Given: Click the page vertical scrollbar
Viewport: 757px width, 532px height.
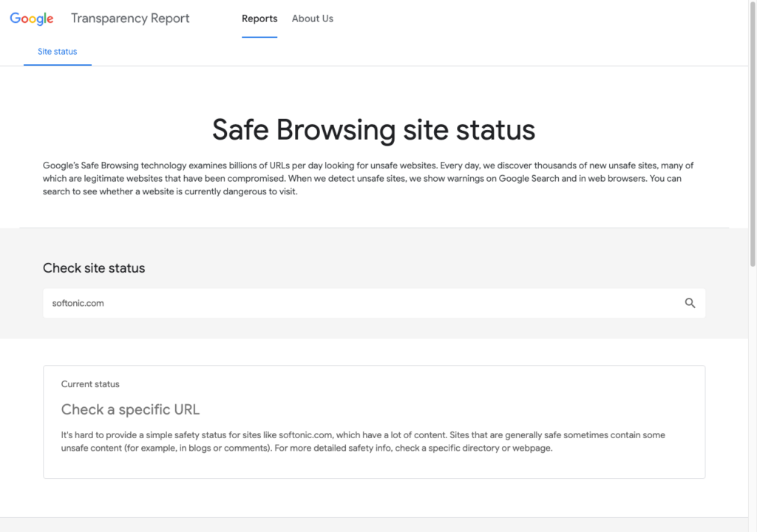Looking at the screenshot, I should pos(752,135).
